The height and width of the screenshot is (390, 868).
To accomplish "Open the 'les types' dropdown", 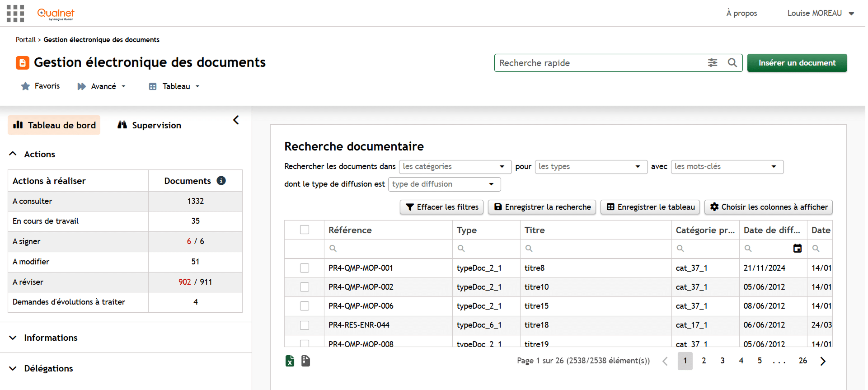I will (591, 167).
